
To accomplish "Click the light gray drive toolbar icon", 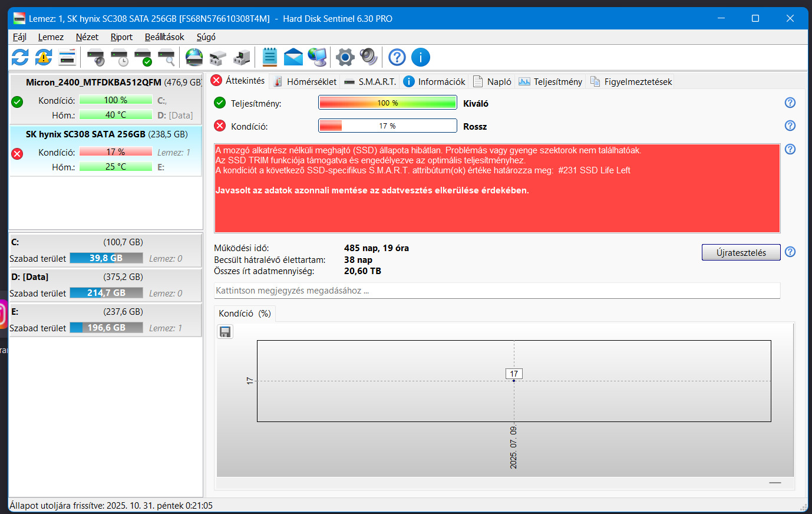I will [217, 57].
